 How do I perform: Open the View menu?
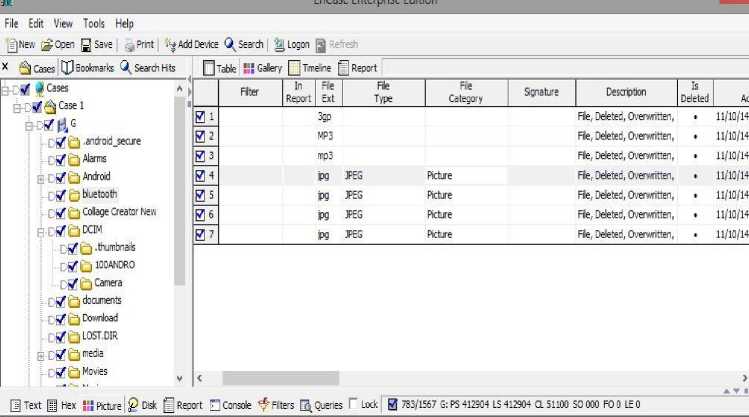point(63,23)
